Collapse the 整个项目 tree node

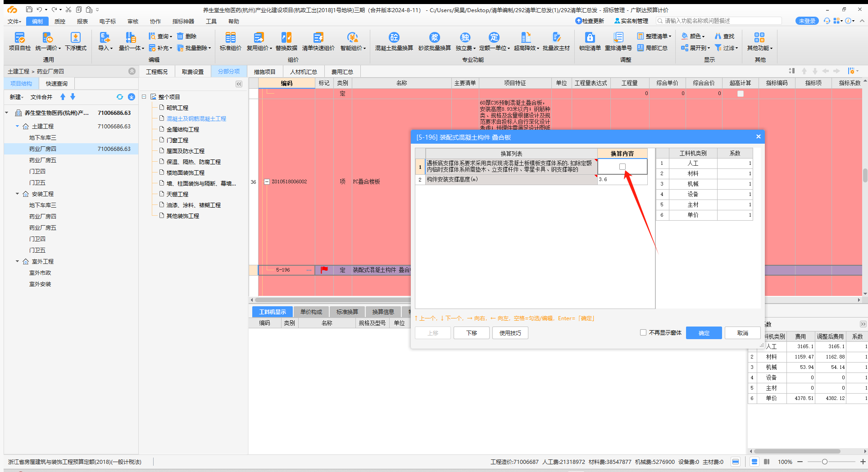(144, 97)
